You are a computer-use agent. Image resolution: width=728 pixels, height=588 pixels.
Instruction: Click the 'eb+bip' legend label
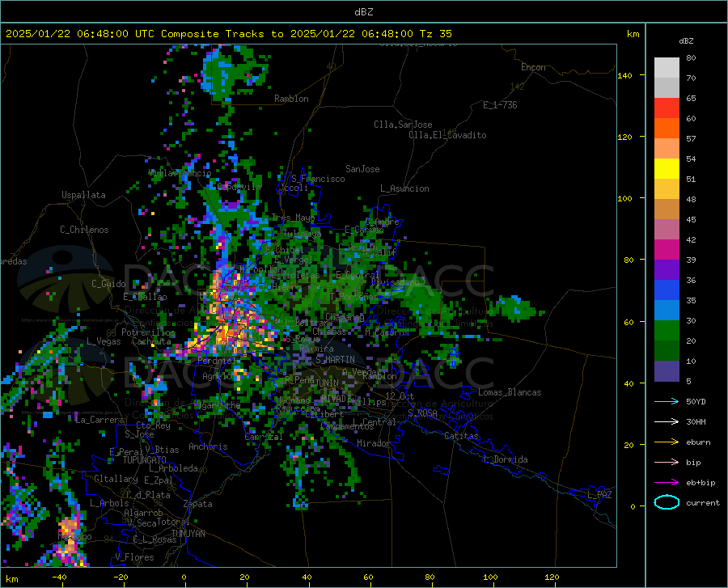[700, 483]
